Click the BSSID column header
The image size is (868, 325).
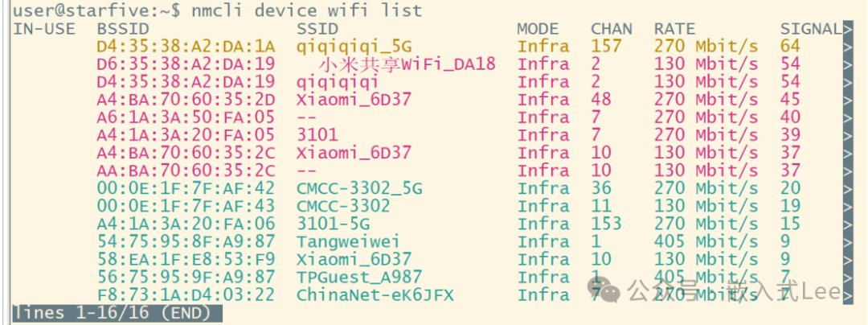[x=122, y=30]
